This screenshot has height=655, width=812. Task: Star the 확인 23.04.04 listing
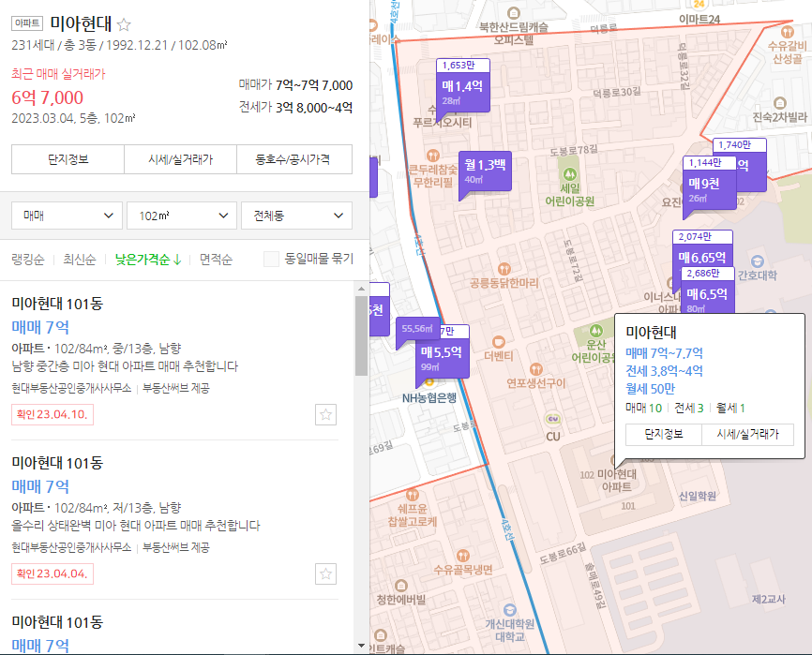click(325, 573)
